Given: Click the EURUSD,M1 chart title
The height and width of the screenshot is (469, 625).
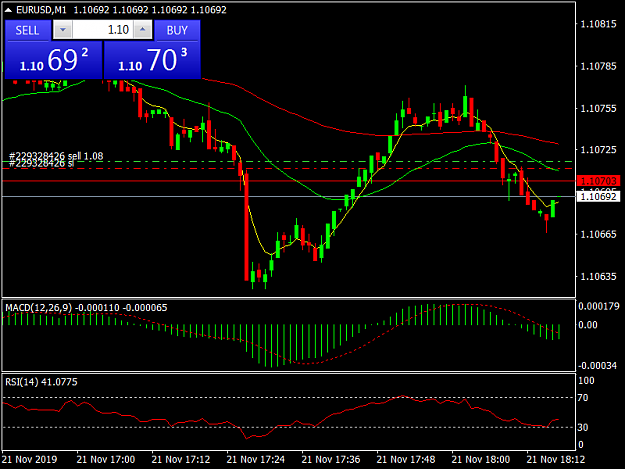Looking at the screenshot, I should (41, 10).
